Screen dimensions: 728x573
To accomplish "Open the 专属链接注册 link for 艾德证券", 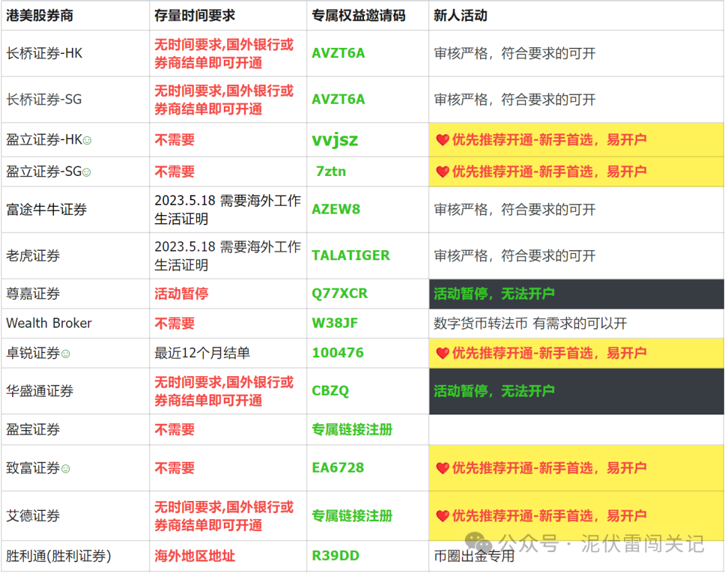I will [352, 516].
